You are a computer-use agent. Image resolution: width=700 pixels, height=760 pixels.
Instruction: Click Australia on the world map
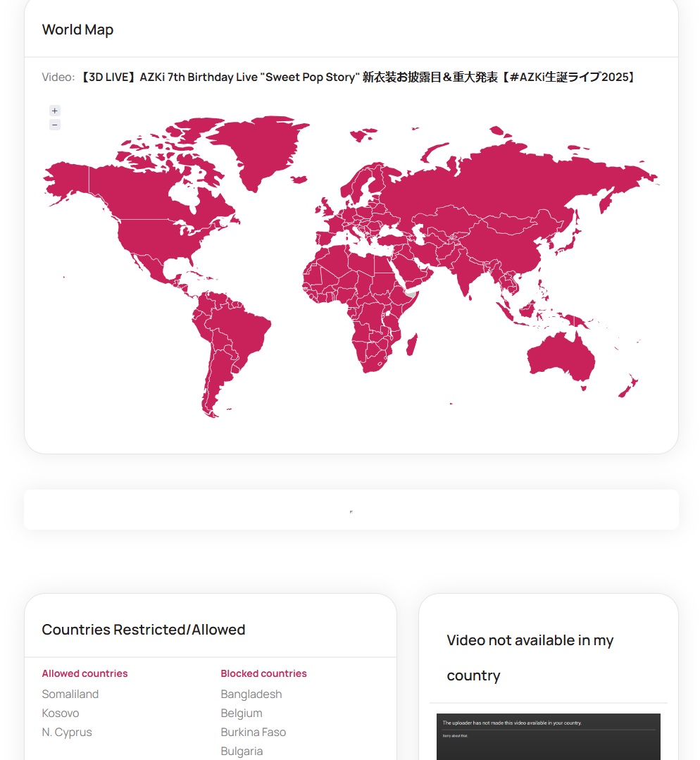coord(563,358)
